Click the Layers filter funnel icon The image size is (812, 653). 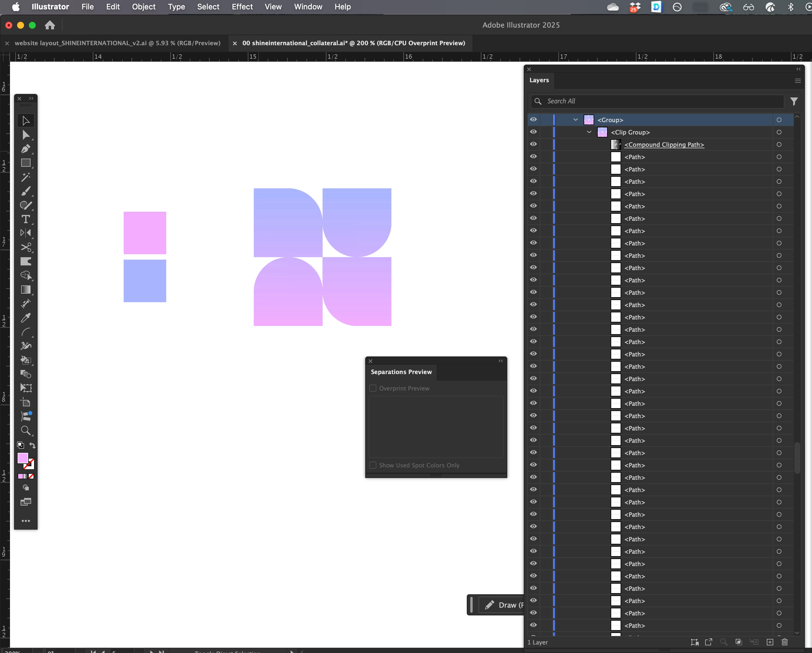click(794, 101)
